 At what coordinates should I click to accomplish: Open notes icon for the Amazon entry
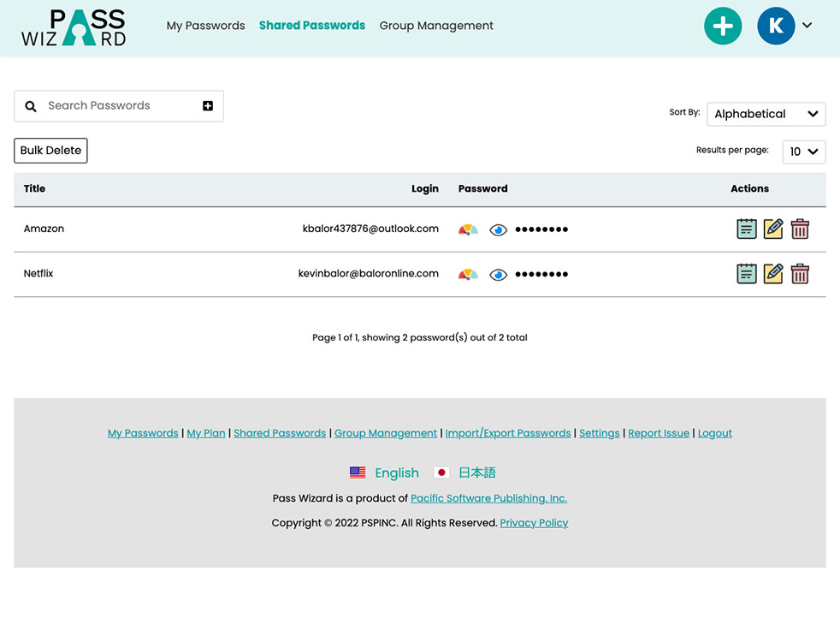click(747, 229)
